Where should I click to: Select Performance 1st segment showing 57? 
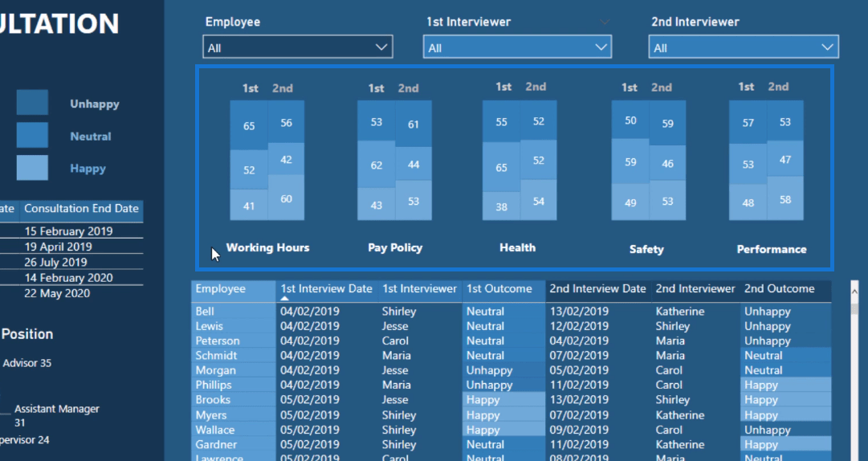748,122
